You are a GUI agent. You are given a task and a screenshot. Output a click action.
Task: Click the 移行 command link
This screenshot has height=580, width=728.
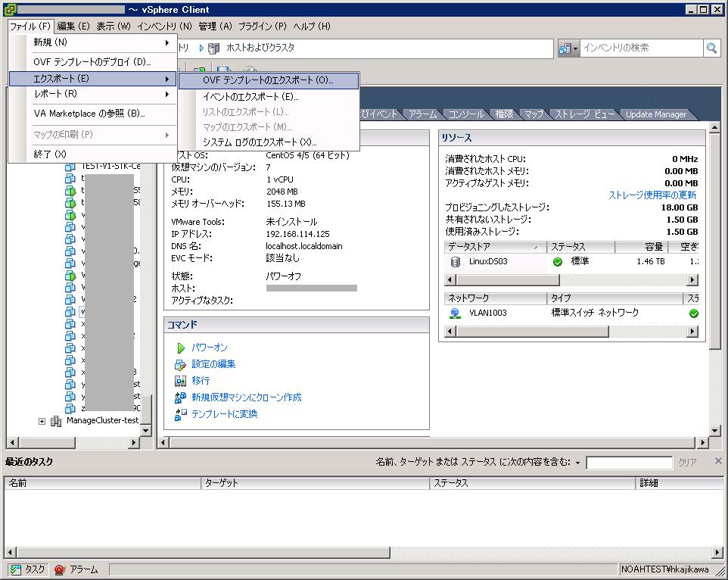[201, 382]
